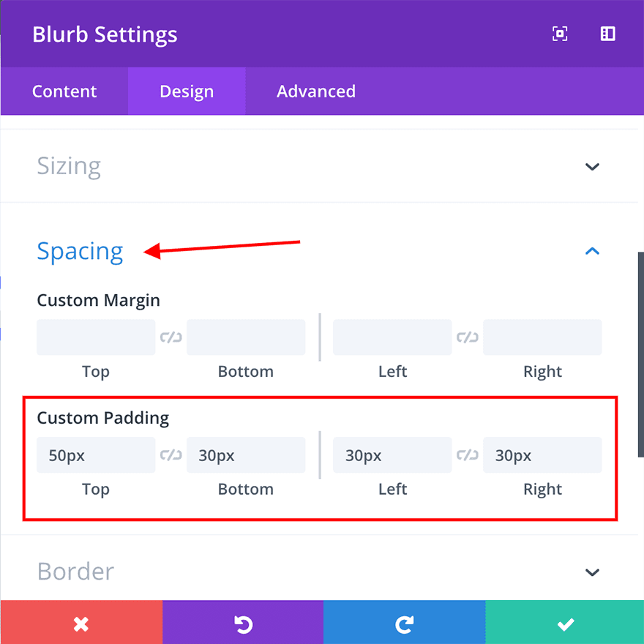
Task: Expand the Border section
Action: click(x=592, y=572)
